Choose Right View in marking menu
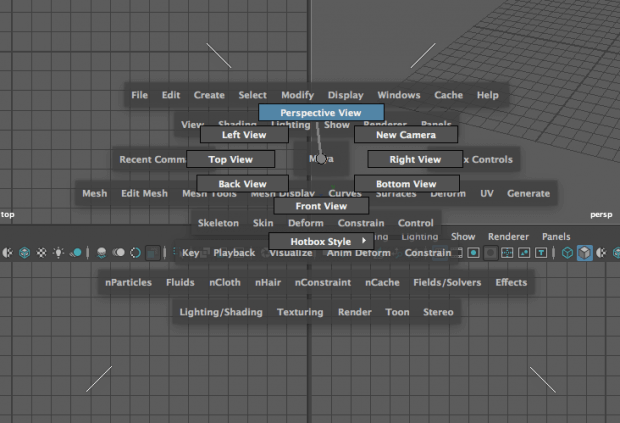620x423 pixels. [415, 159]
